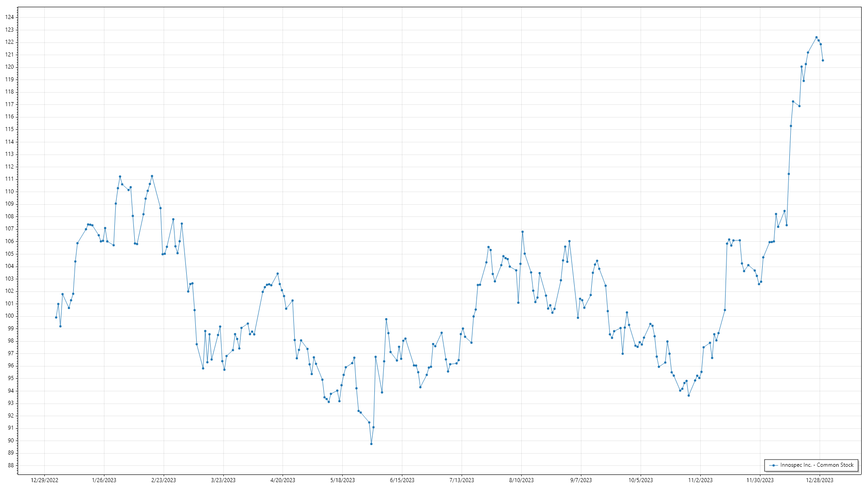
Task: Click the 11/2/2023 x-axis date label
Action: [700, 480]
